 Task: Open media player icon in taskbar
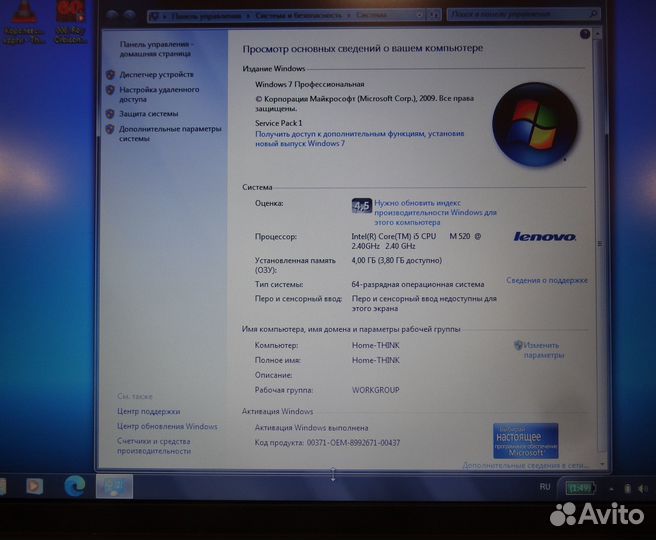34,486
